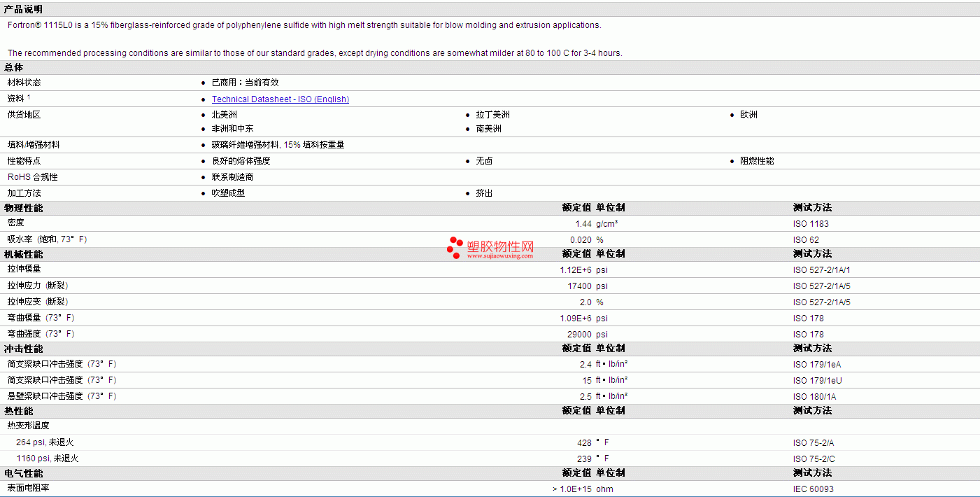Select the ISO 527-2/1A/1 test method

coord(822,270)
